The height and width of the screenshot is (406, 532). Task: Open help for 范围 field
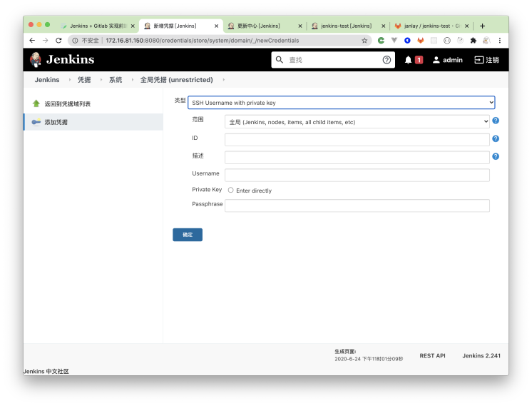tap(496, 121)
